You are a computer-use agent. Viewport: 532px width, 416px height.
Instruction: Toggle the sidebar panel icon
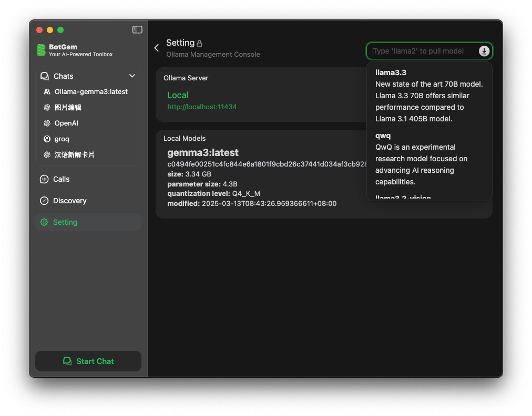137,30
